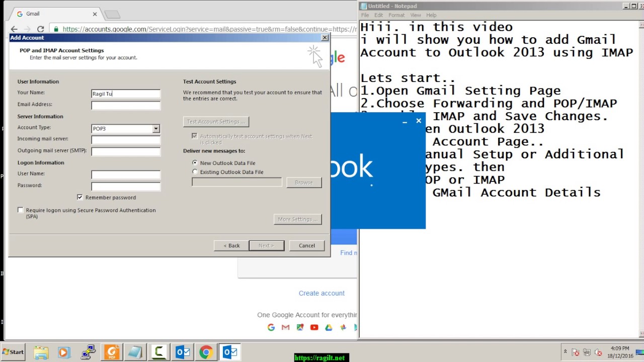Enable Require logon using Secure Password Authentication
Viewport: 644px width, 362px height.
point(21,210)
